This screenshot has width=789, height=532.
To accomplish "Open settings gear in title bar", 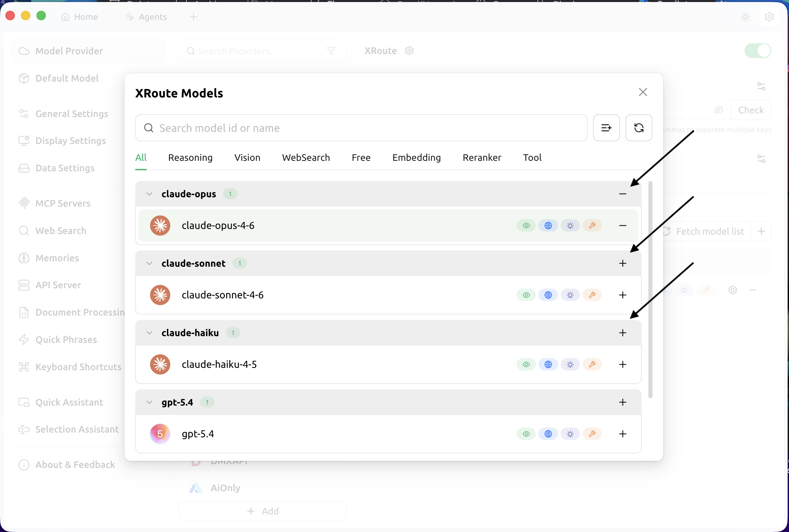I will 769,17.
